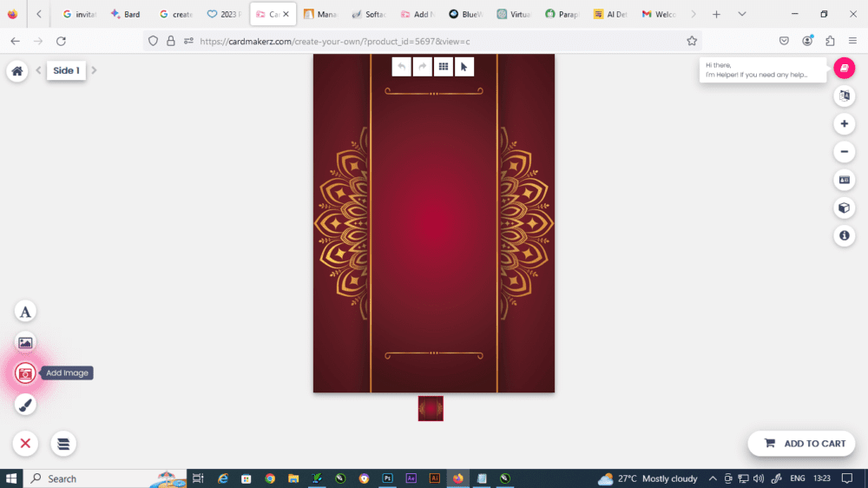Open the image gallery tool
The image size is (868, 488).
(x=25, y=342)
